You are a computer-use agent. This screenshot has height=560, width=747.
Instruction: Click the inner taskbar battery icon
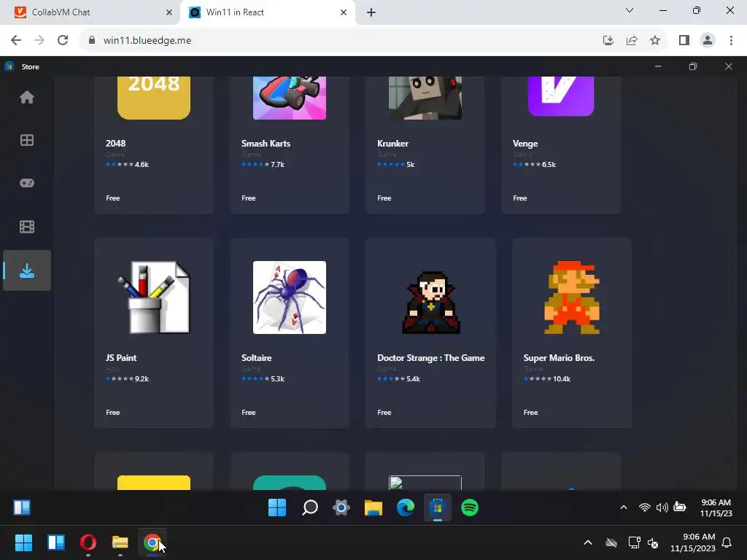coord(680,507)
